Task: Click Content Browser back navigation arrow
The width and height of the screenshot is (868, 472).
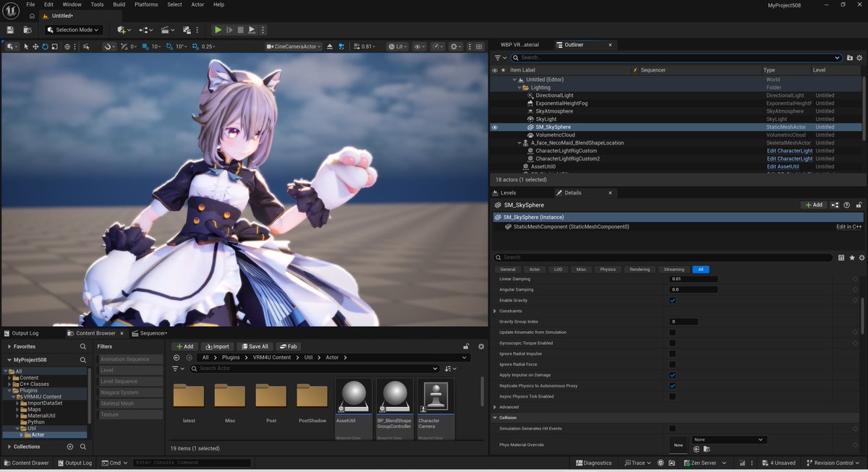Action: (177, 357)
